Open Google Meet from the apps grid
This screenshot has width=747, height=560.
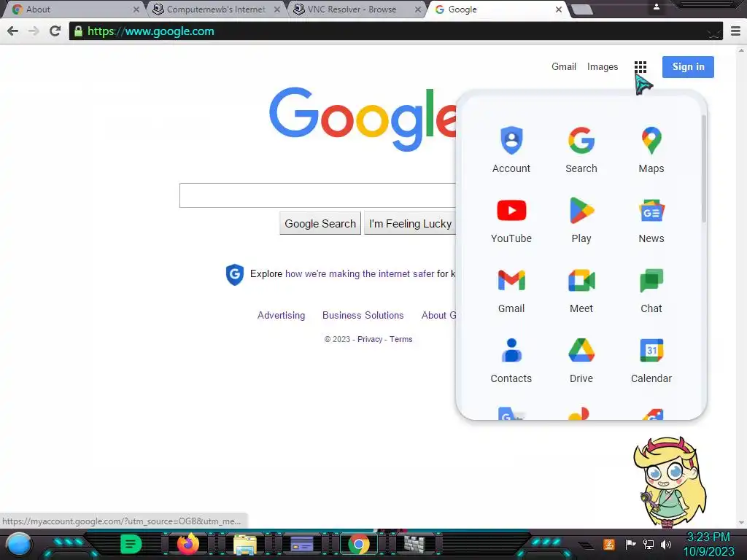581,290
